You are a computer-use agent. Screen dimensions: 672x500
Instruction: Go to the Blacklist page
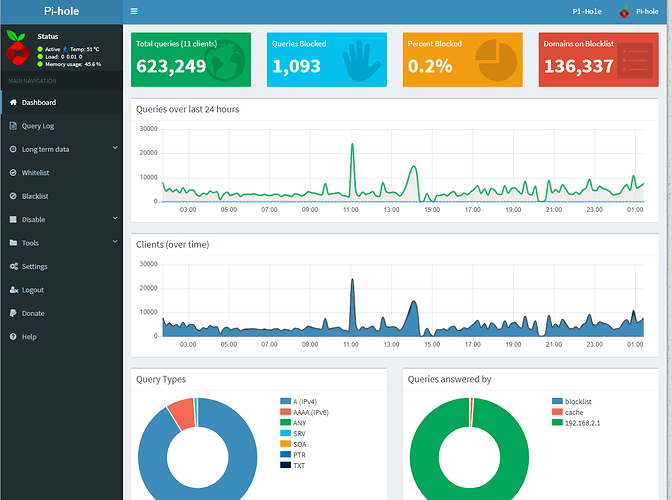(x=62, y=196)
